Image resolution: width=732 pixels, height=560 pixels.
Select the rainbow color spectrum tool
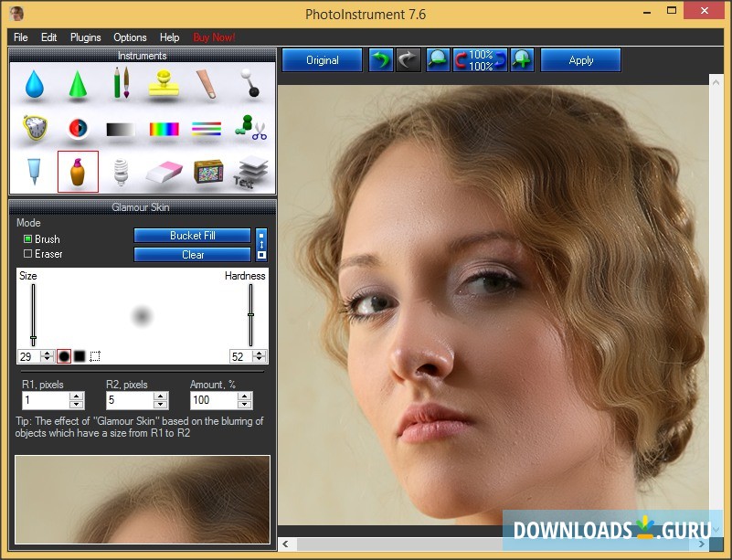pos(164,129)
